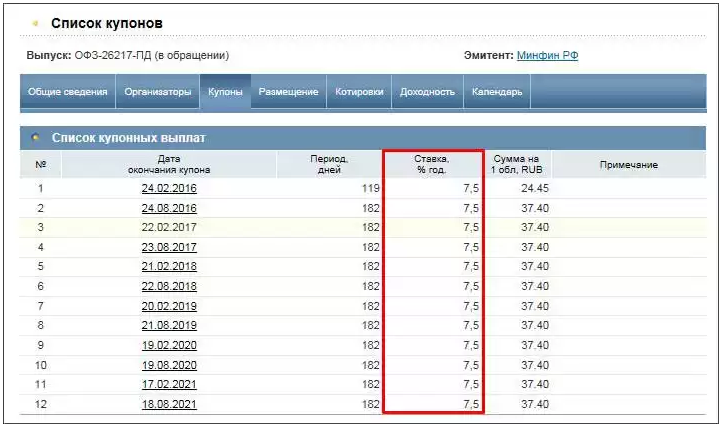This screenshot has width=722, height=427.
Task: Switch to the Общие сведения tab
Action: 68,92
